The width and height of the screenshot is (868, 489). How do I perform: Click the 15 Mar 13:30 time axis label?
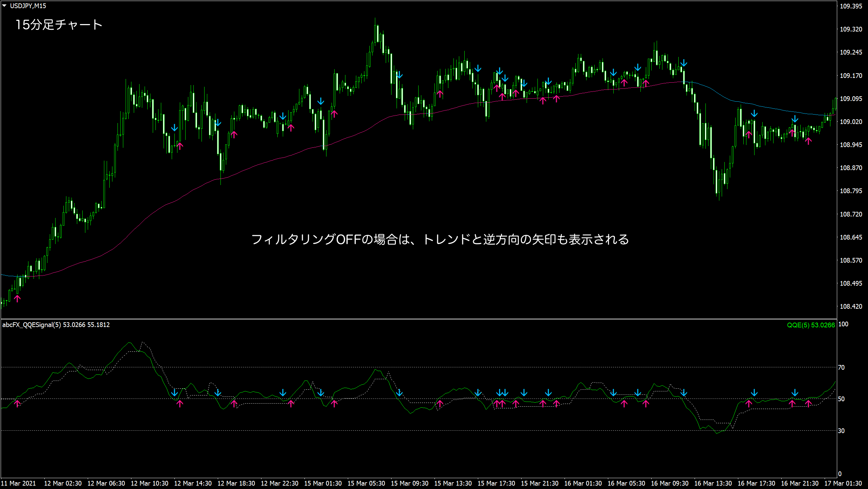(x=453, y=483)
